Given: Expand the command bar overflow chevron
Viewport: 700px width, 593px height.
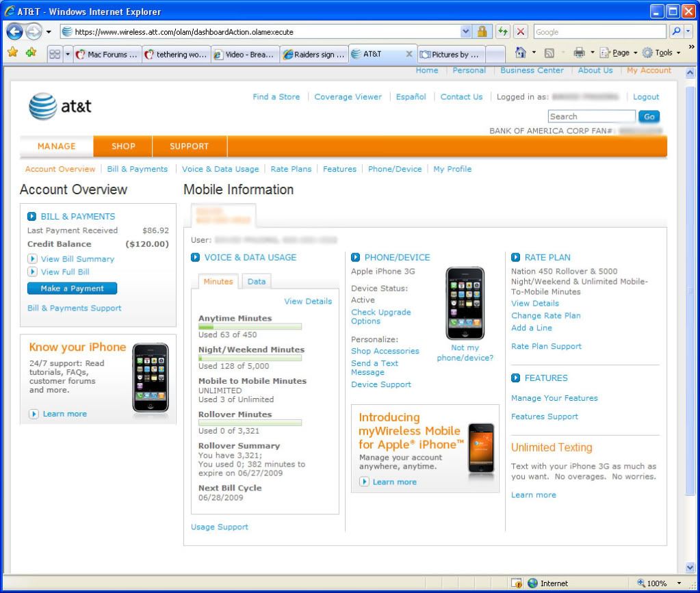Looking at the screenshot, I should [x=692, y=47].
